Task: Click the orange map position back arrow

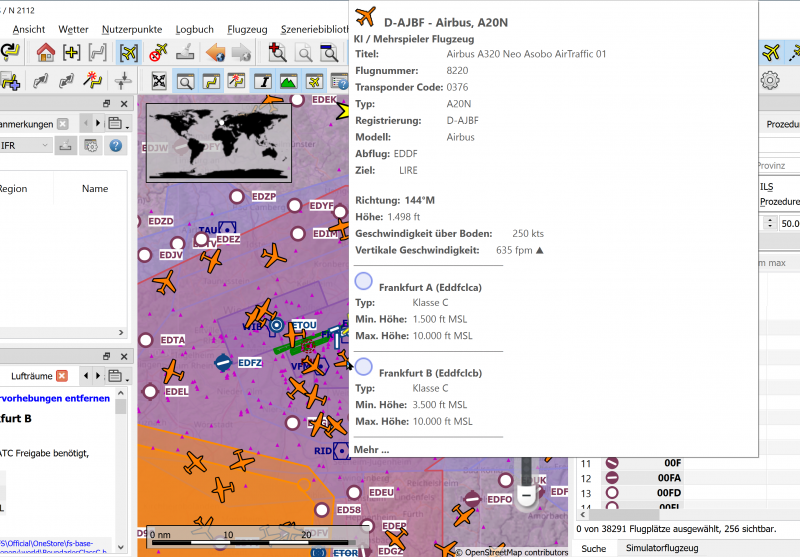Action: point(215,52)
